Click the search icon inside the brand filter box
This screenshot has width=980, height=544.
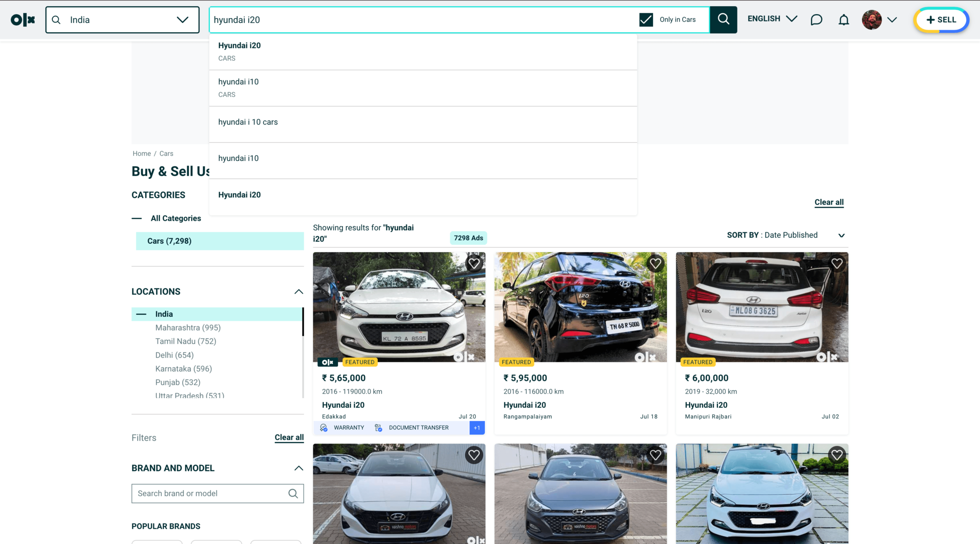(x=294, y=494)
